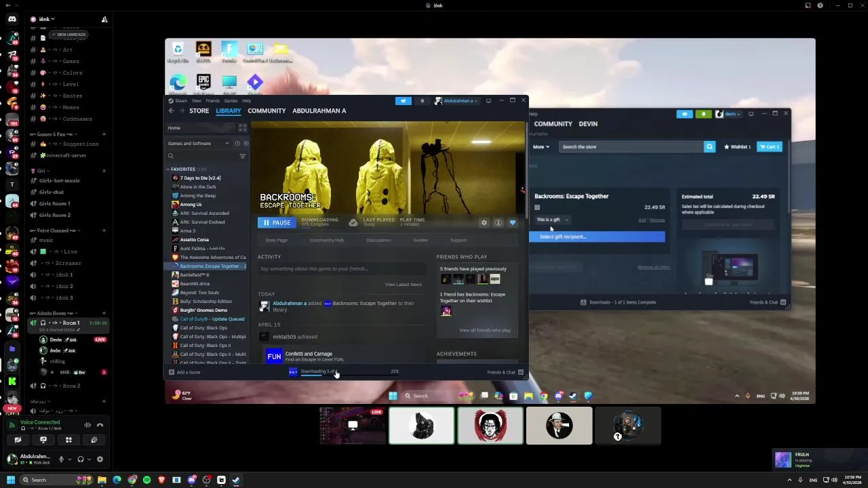
Task: Open Discord soundboard icon
Action: [x=94, y=440]
